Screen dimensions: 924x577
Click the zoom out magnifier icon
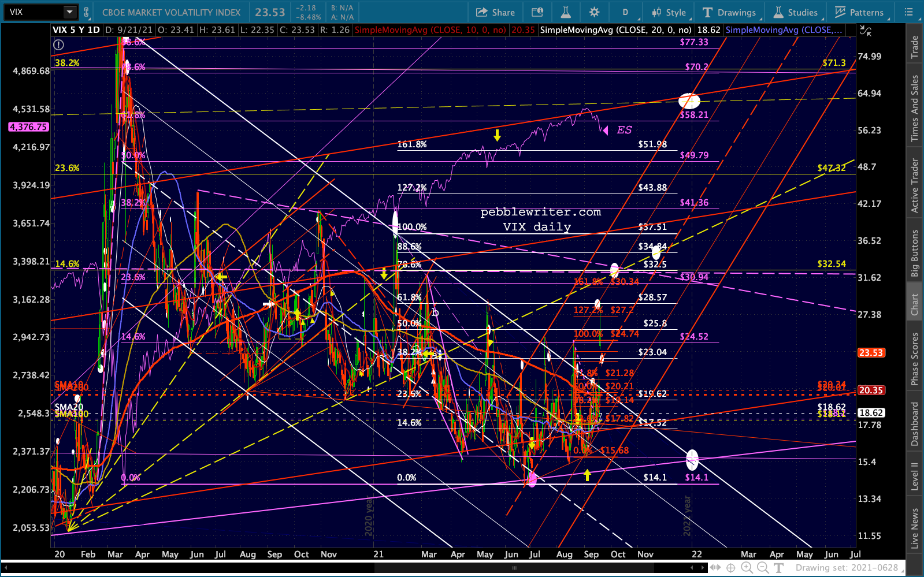tap(763, 568)
